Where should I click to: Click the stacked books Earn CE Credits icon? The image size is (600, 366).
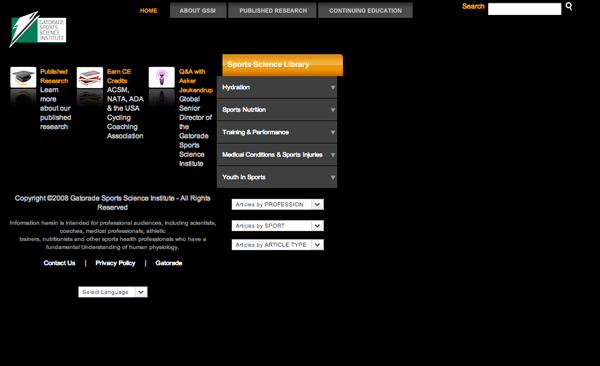coord(90,77)
